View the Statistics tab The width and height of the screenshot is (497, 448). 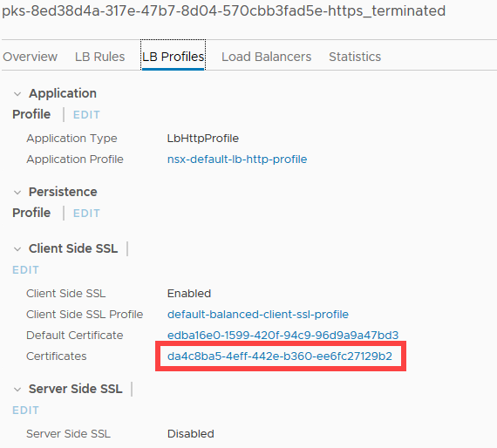click(x=355, y=57)
